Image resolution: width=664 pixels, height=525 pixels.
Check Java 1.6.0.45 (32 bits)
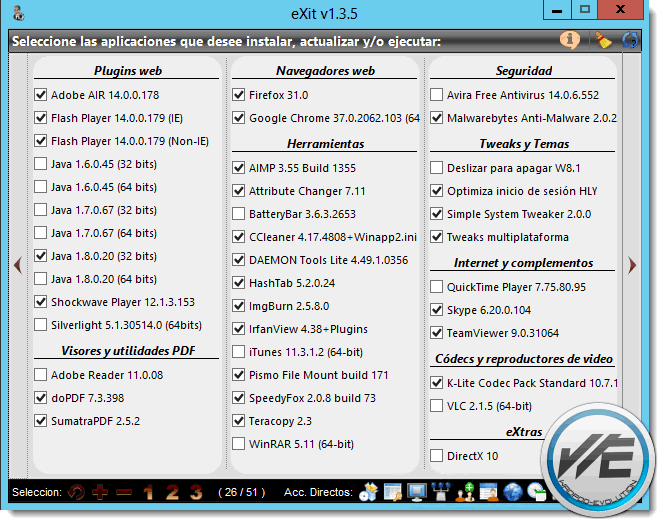[41, 163]
